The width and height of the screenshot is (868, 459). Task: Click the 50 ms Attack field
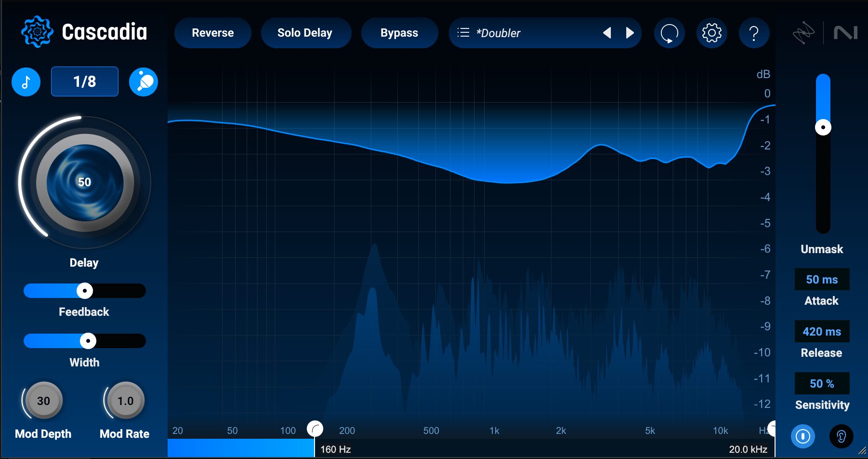point(822,280)
